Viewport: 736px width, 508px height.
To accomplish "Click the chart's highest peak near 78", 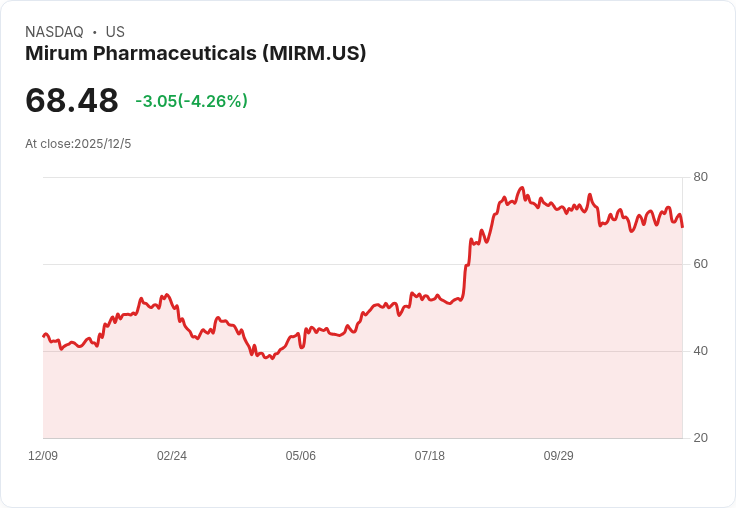I will (521, 188).
